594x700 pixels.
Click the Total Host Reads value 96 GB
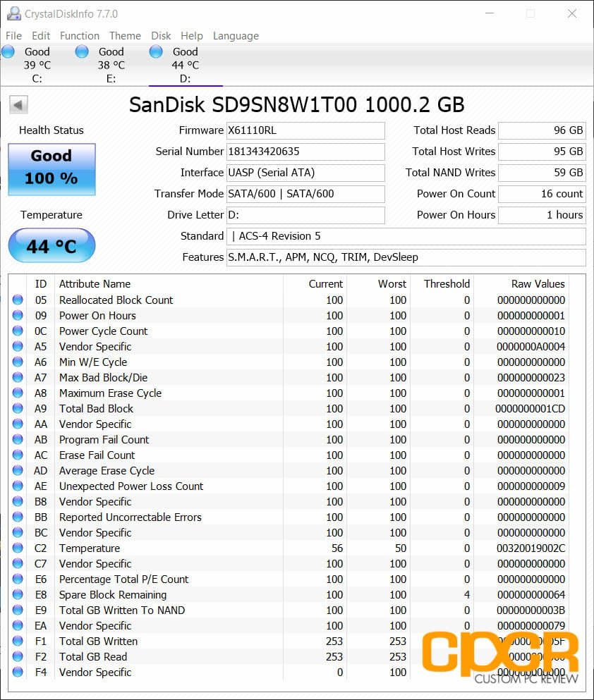tap(542, 130)
